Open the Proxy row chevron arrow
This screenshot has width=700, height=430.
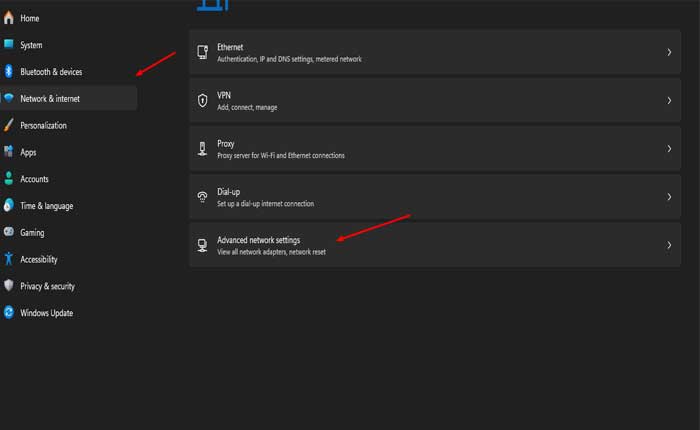click(x=669, y=149)
